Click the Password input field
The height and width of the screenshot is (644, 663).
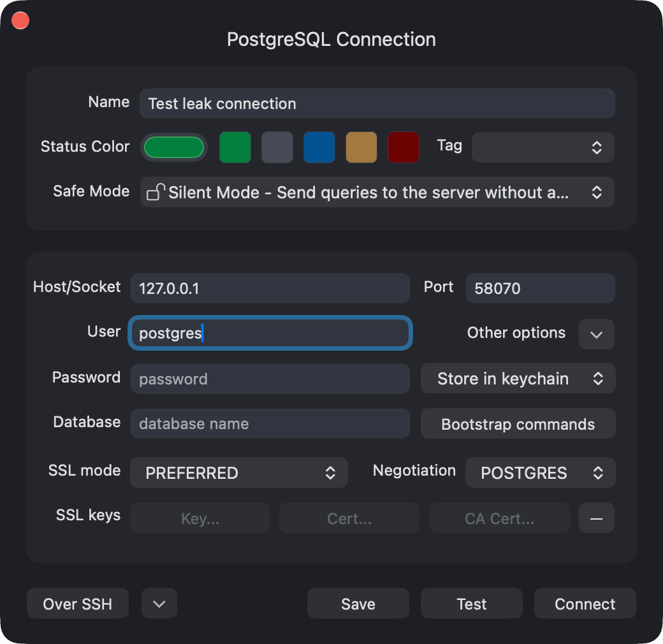point(270,379)
